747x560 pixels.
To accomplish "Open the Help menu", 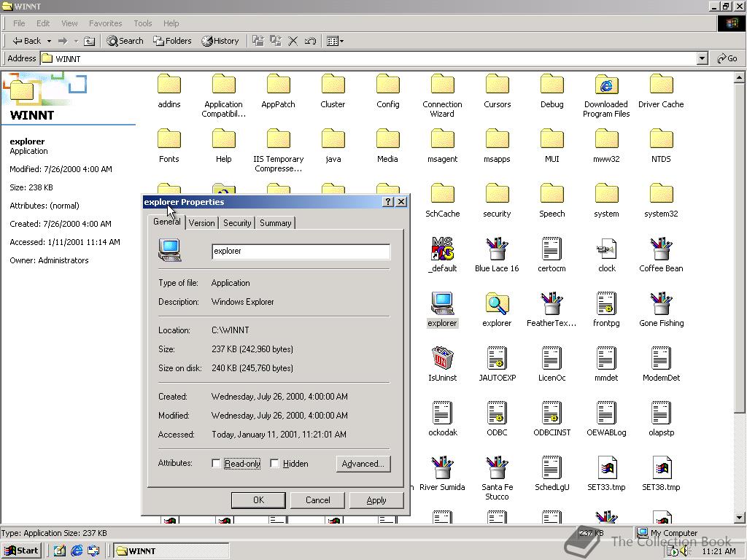I will [171, 23].
